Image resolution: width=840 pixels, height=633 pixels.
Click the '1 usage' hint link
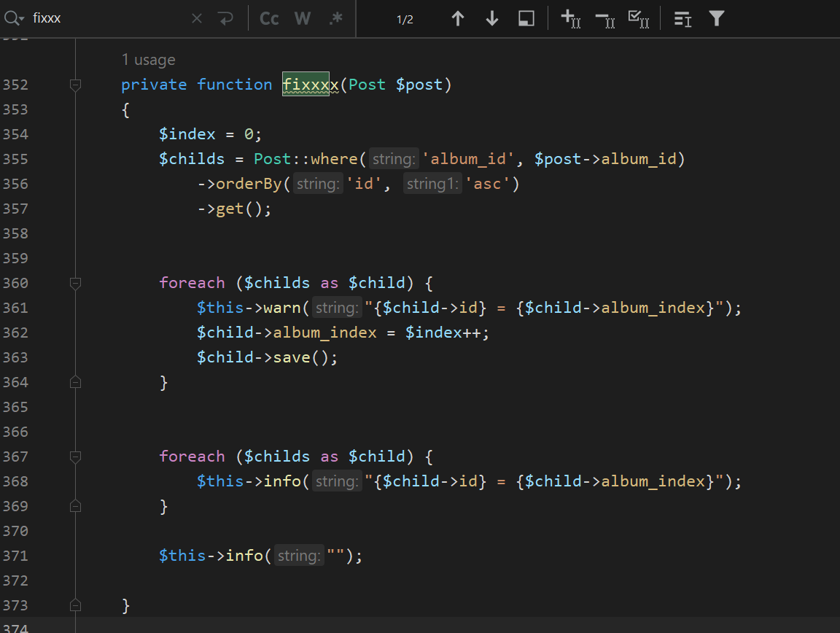coord(148,60)
